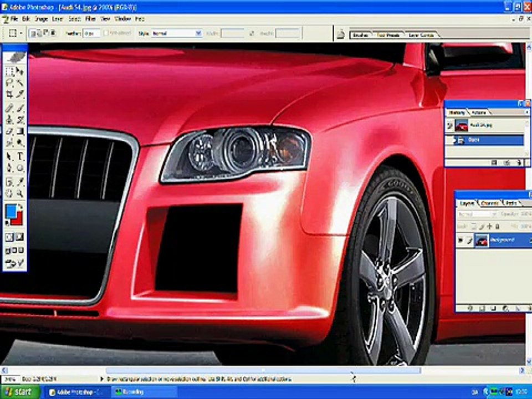The height and width of the screenshot is (399, 532).
Task: Open the Layer menu
Action: 57,19
